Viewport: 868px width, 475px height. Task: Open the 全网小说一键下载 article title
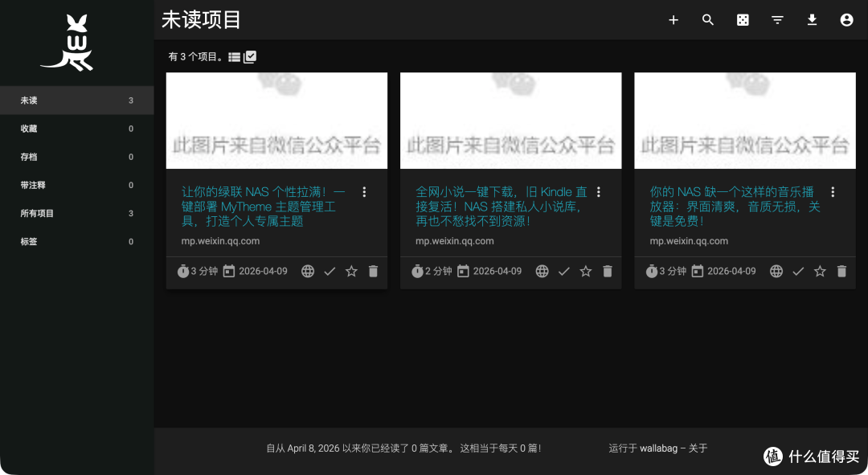tap(501, 207)
